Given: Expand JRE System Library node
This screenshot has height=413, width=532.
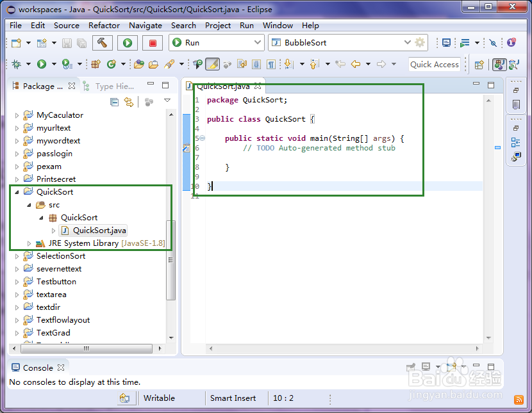Looking at the screenshot, I should [x=29, y=243].
